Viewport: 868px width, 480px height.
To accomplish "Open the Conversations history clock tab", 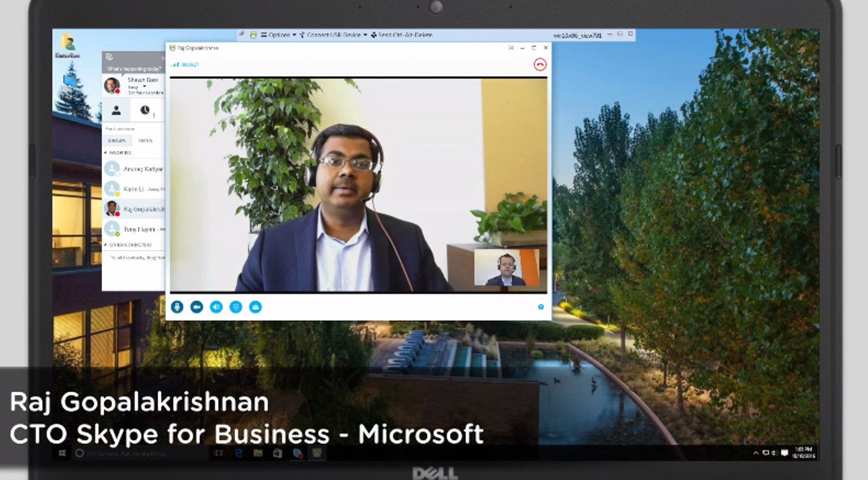I will pyautogui.click(x=144, y=110).
